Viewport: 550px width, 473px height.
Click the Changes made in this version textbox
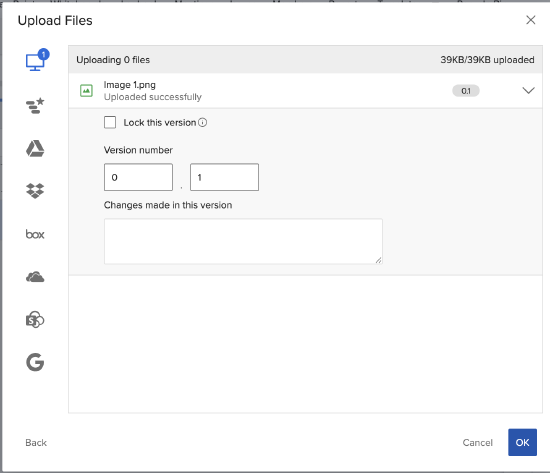coord(243,241)
